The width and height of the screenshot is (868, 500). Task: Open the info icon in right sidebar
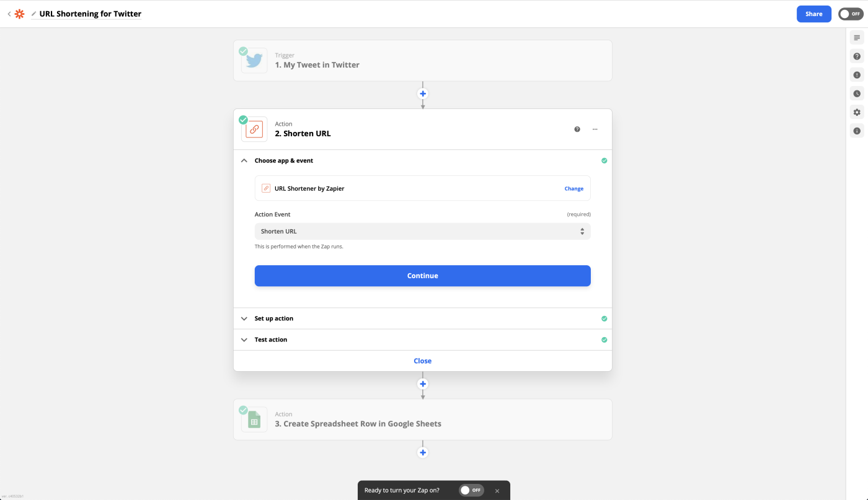[857, 131]
